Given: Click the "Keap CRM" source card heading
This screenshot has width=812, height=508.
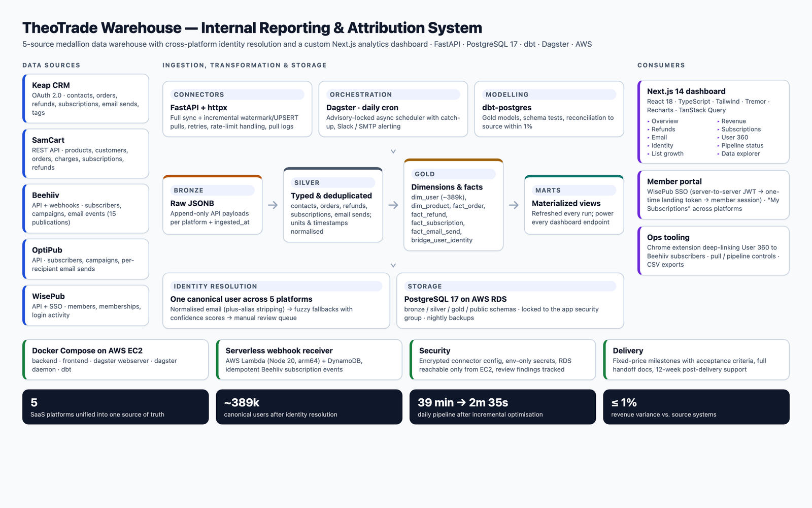Looking at the screenshot, I should [51, 85].
